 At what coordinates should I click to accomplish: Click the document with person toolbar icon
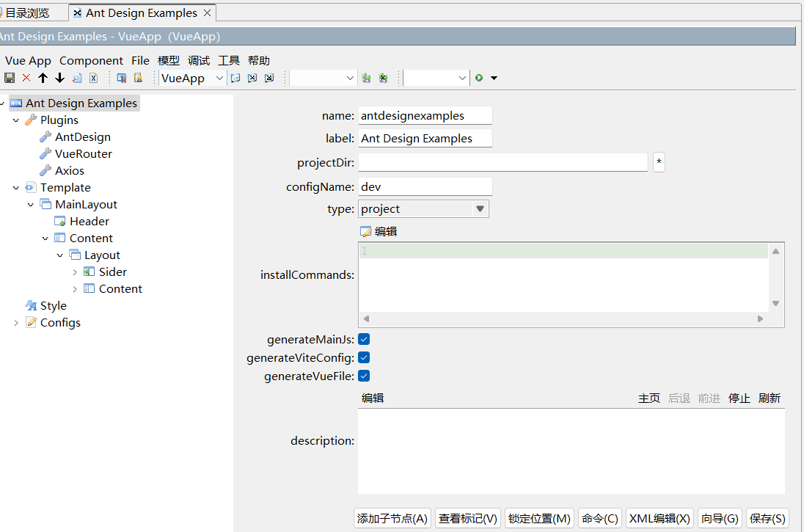click(138, 78)
